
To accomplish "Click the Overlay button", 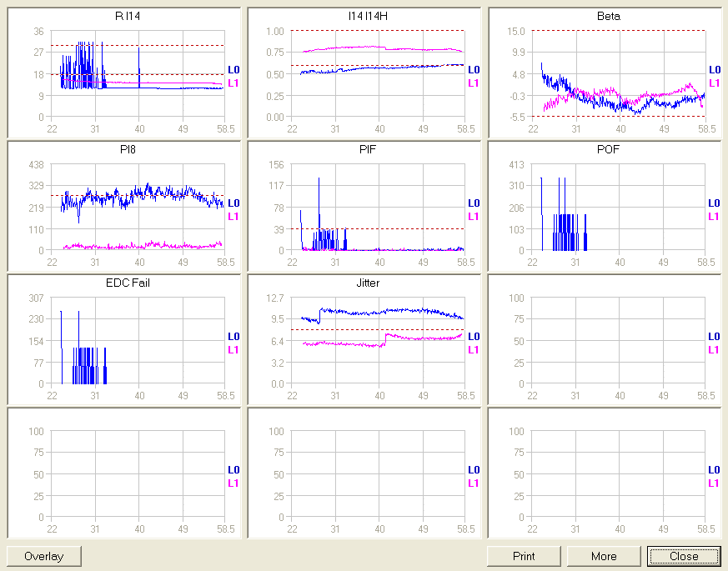I will tap(44, 556).
